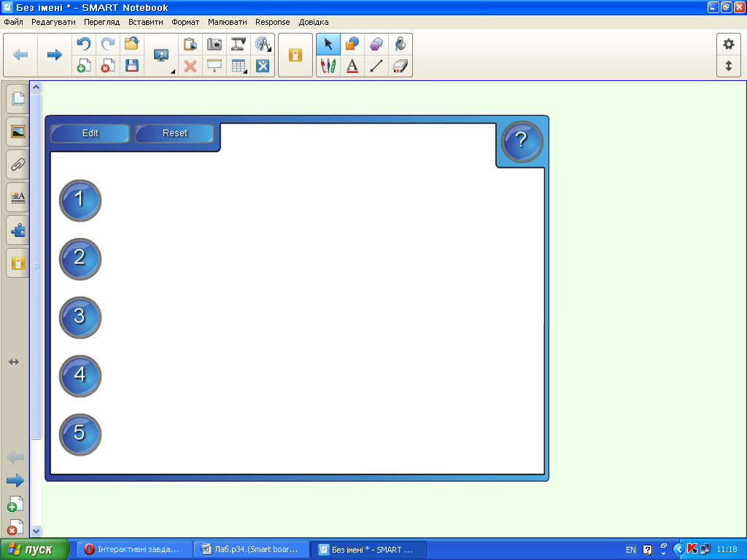This screenshot has height=560, width=747.
Task: Open the Response sidebar tab
Action: [18, 263]
